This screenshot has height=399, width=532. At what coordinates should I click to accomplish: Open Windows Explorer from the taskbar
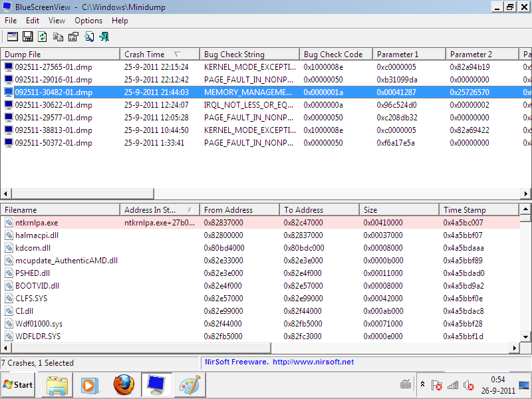(x=57, y=385)
